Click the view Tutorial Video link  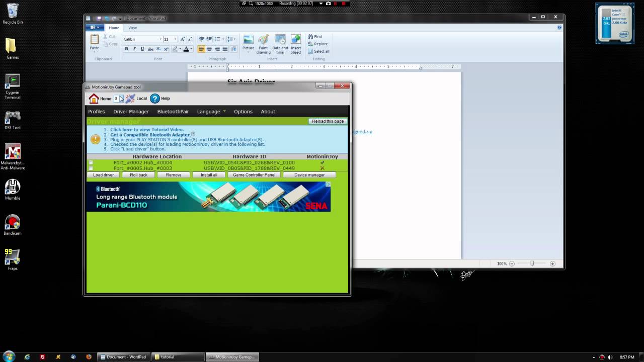(147, 130)
